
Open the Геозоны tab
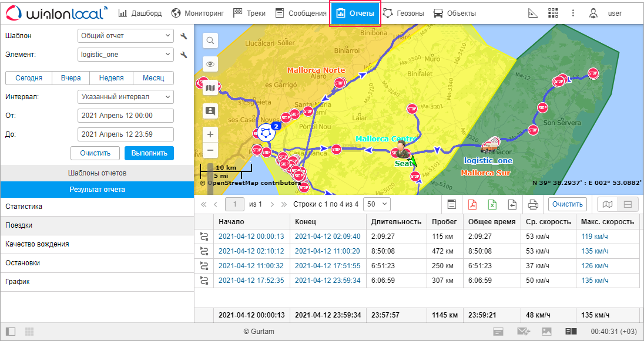click(403, 13)
